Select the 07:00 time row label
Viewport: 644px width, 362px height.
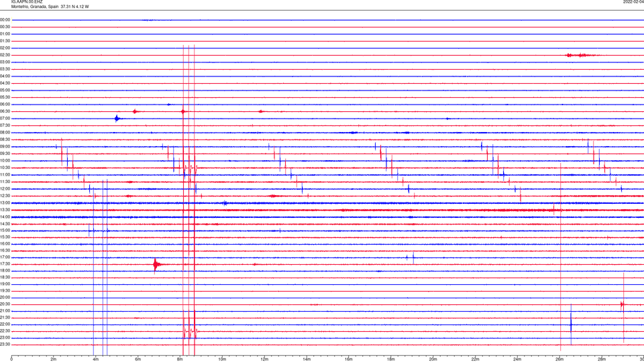point(5,118)
